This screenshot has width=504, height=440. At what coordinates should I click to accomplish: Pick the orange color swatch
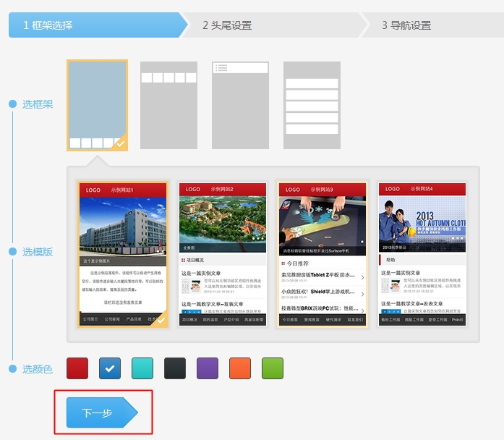pyautogui.click(x=240, y=368)
